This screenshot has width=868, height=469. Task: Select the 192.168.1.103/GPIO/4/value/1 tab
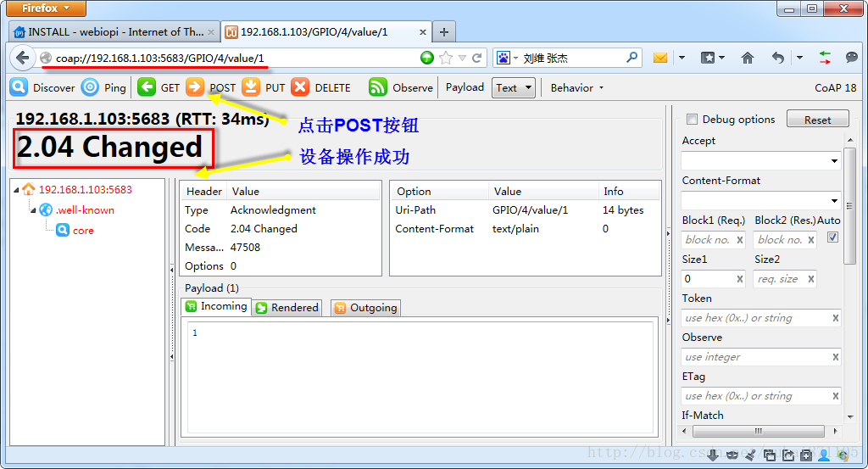[x=326, y=32]
